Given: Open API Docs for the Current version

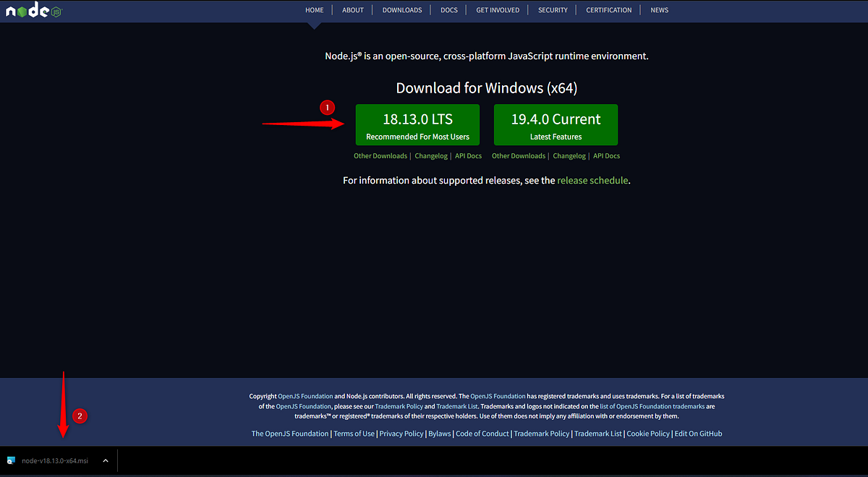Looking at the screenshot, I should click(606, 155).
